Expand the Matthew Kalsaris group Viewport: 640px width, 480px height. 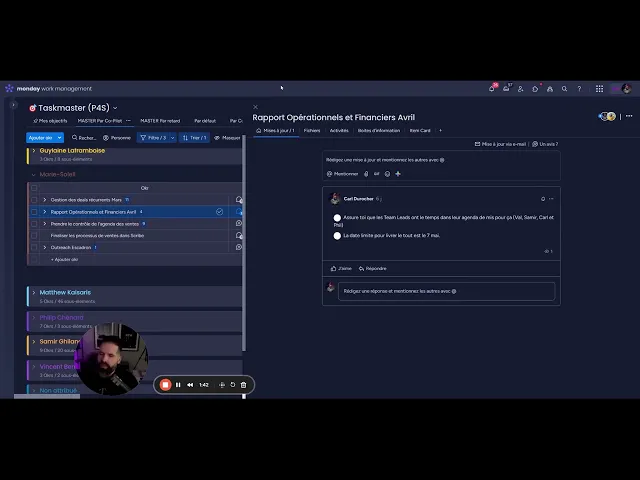tap(34, 292)
